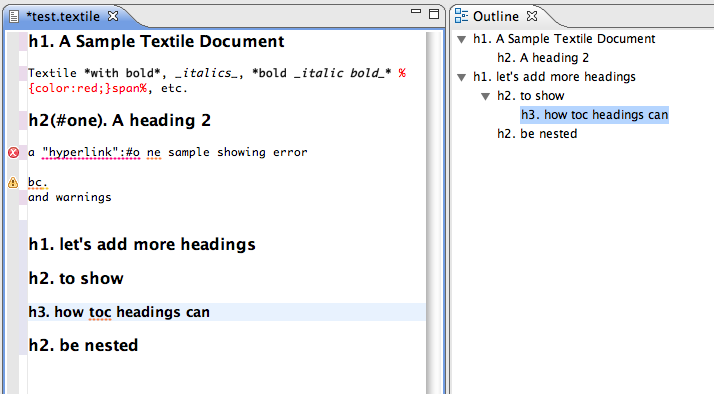Collapse the 'h1. A Sample Textile Document' outline node
The width and height of the screenshot is (714, 394).
[461, 40]
